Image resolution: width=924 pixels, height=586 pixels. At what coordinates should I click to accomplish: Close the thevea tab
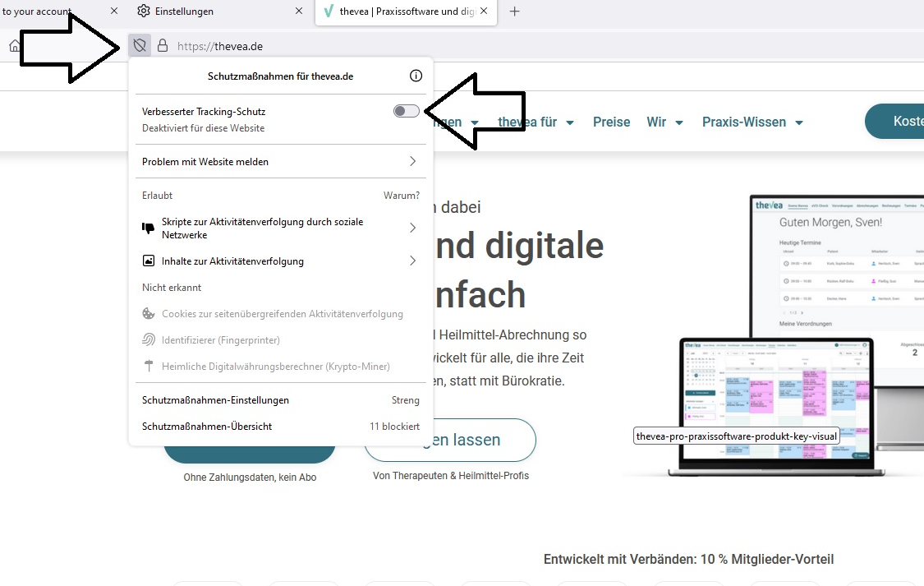484,11
